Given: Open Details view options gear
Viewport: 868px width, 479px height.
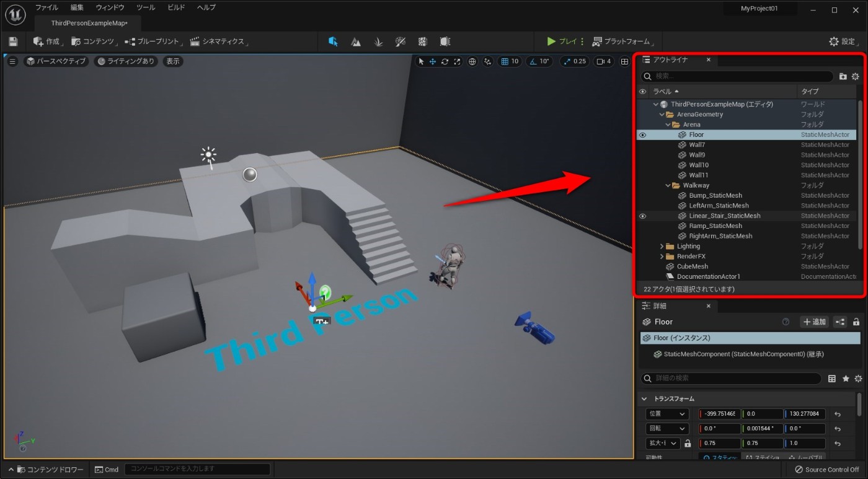Looking at the screenshot, I should coord(858,378).
